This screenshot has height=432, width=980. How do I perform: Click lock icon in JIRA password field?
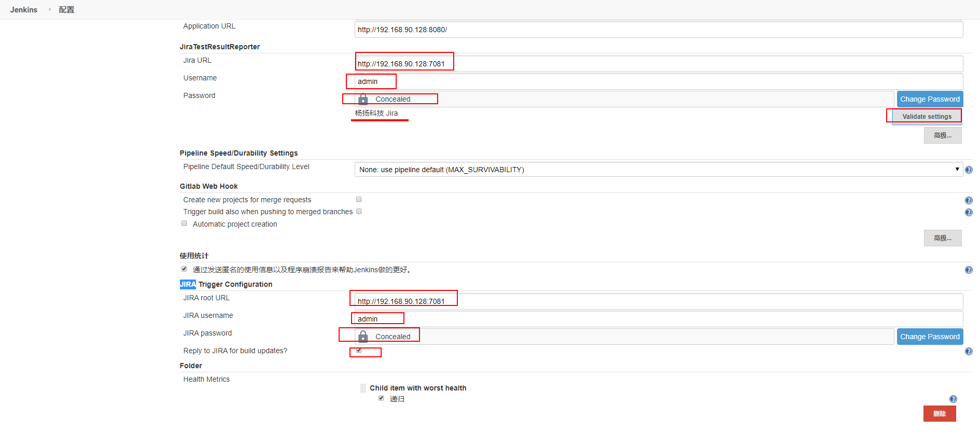[x=363, y=336]
